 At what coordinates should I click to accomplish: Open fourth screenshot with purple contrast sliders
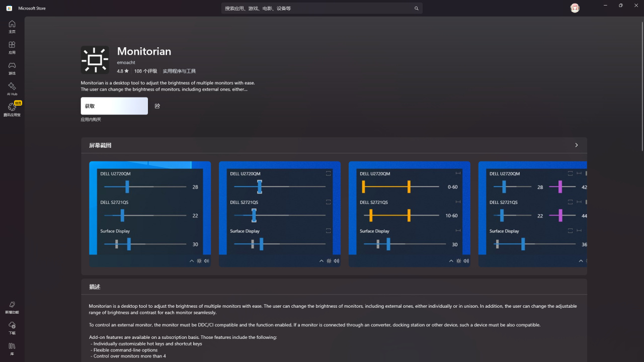point(533,214)
